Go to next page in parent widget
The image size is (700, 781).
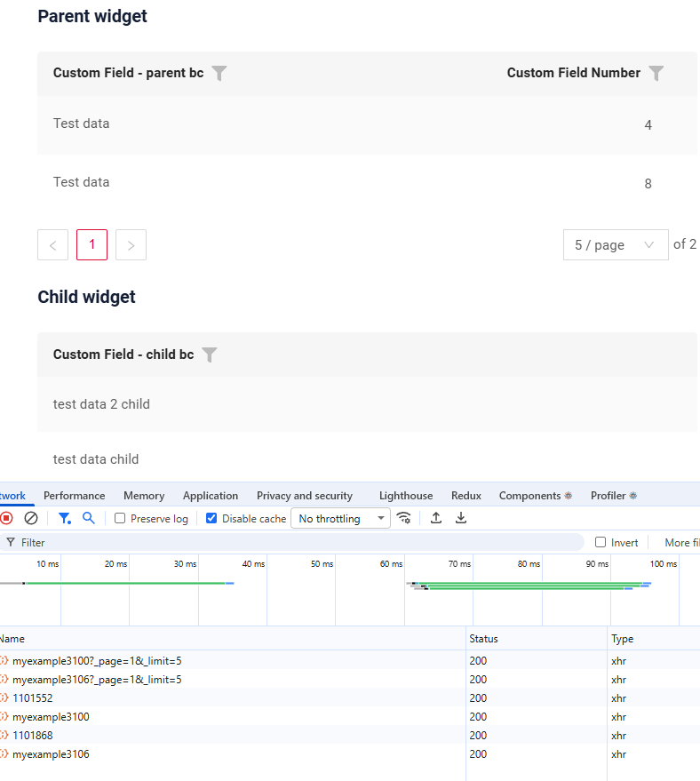[x=131, y=245]
